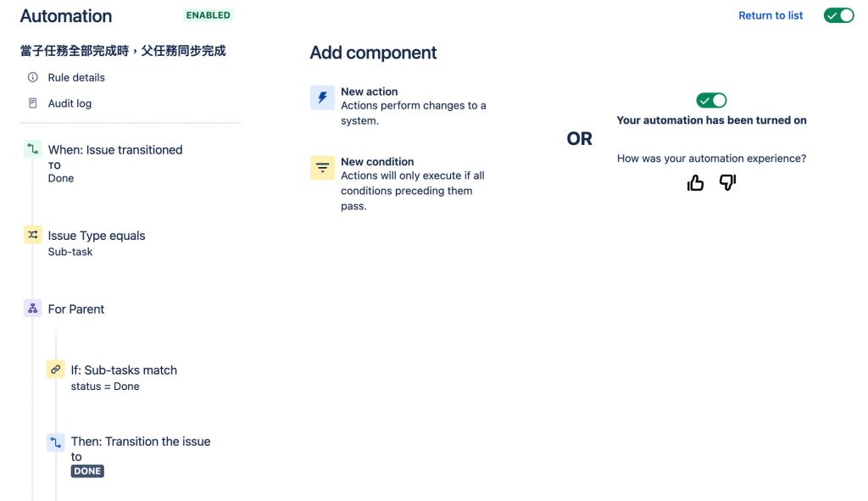Open the If: Sub-tasks match condition

[x=124, y=370]
